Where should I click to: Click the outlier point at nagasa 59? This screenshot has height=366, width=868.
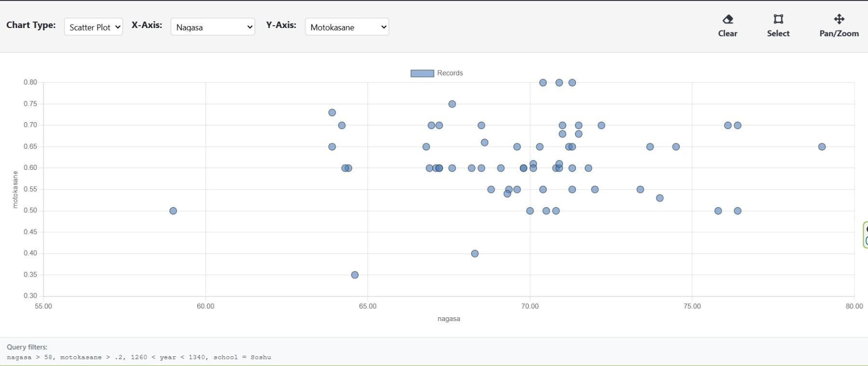click(173, 211)
